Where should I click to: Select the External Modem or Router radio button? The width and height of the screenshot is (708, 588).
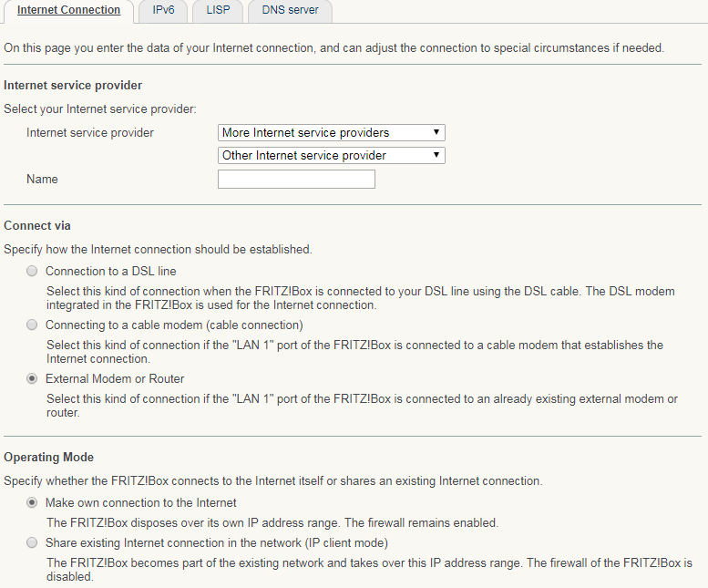(x=33, y=379)
